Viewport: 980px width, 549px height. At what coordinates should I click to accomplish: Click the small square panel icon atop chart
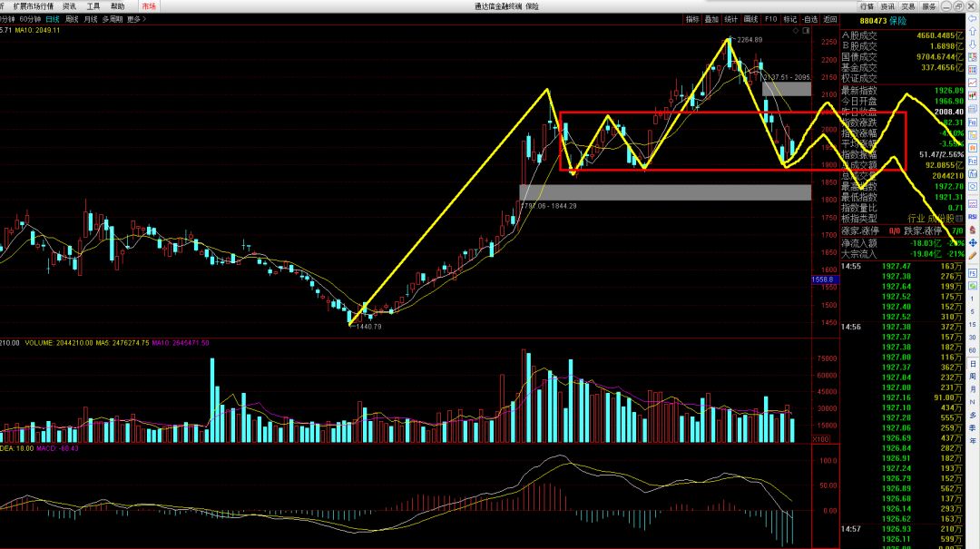click(x=806, y=31)
